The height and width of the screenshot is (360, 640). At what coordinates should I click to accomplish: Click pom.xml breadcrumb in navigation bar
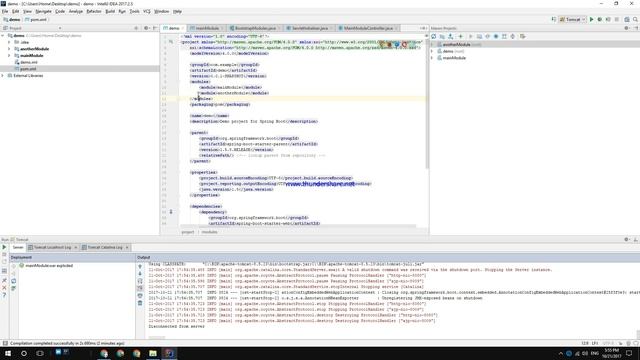(x=36, y=20)
